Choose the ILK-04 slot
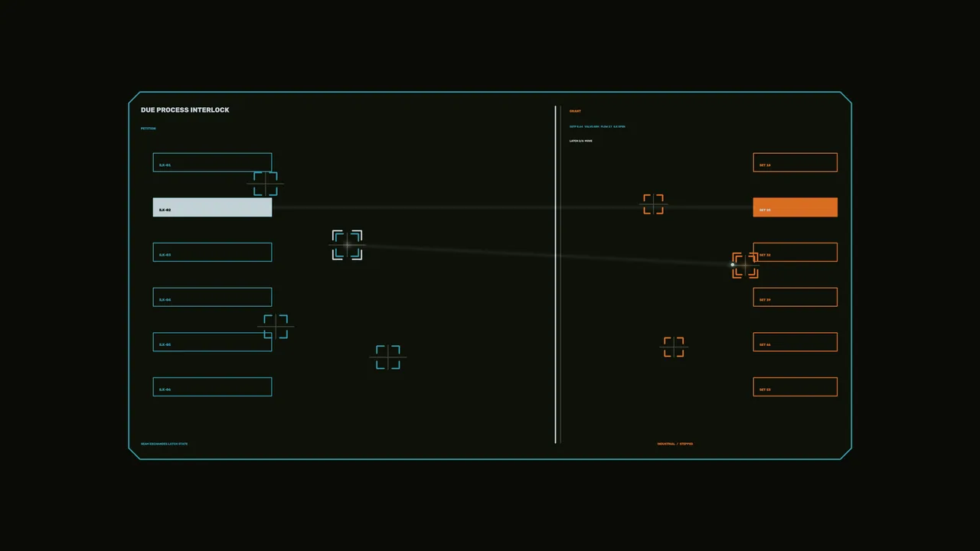980x551 pixels. click(x=212, y=297)
